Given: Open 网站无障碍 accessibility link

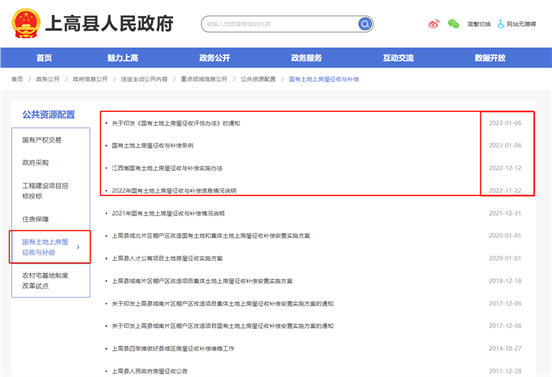Looking at the screenshot, I should [521, 24].
